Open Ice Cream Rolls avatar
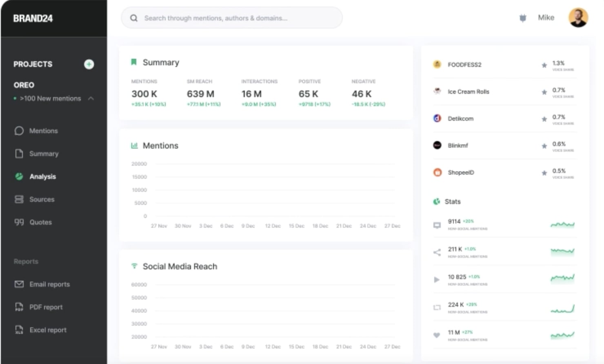This screenshot has height=364, width=604. (437, 91)
